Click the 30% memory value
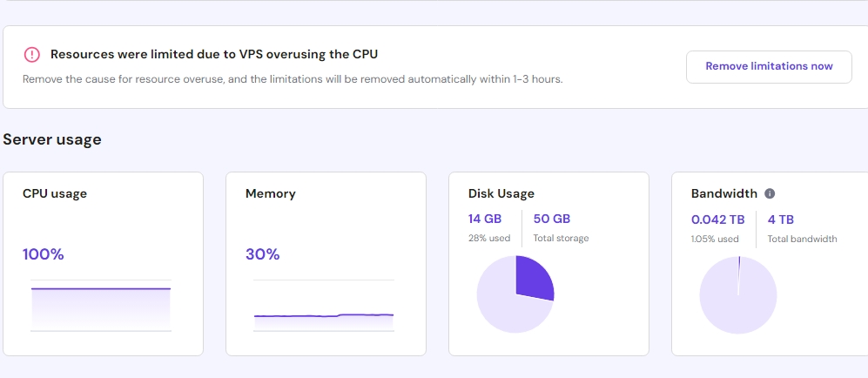The image size is (868, 378). coord(263,254)
